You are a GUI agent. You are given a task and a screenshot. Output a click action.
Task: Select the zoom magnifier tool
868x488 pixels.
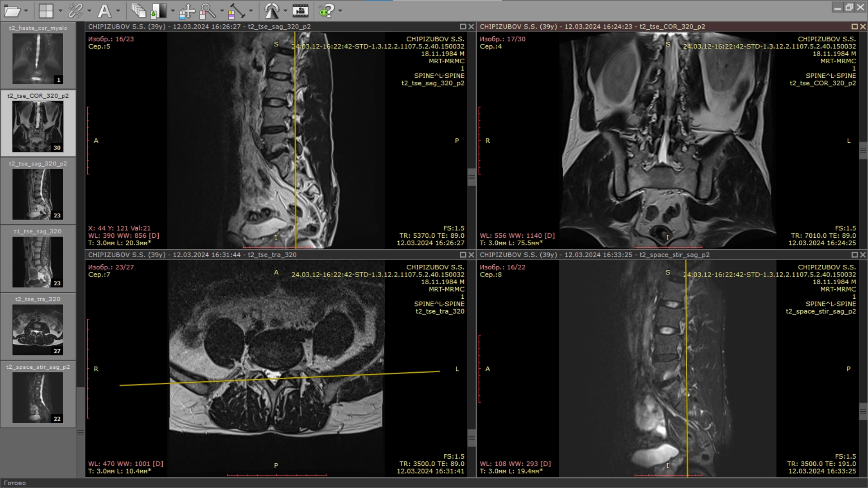tap(208, 11)
